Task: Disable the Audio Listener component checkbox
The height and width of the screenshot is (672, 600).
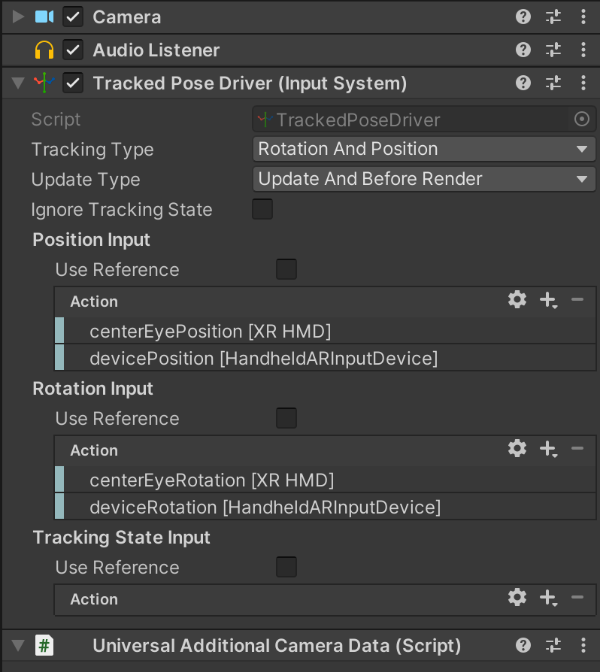Action: click(73, 50)
